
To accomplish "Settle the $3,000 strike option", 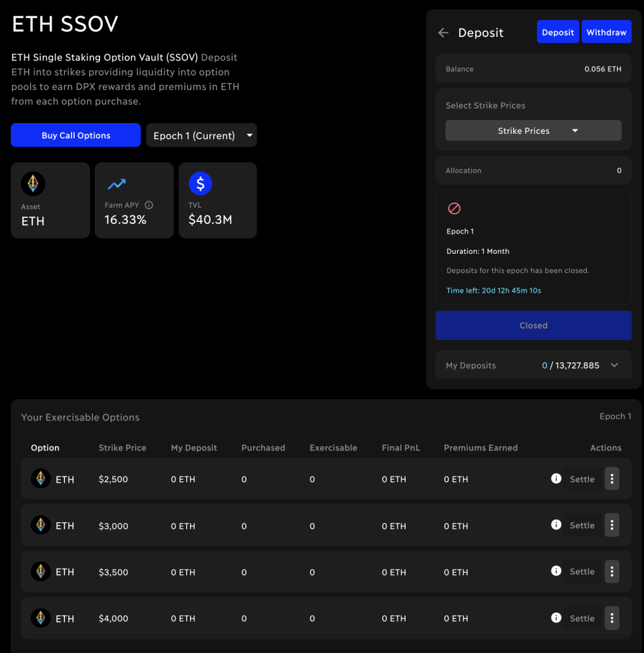I will point(582,525).
